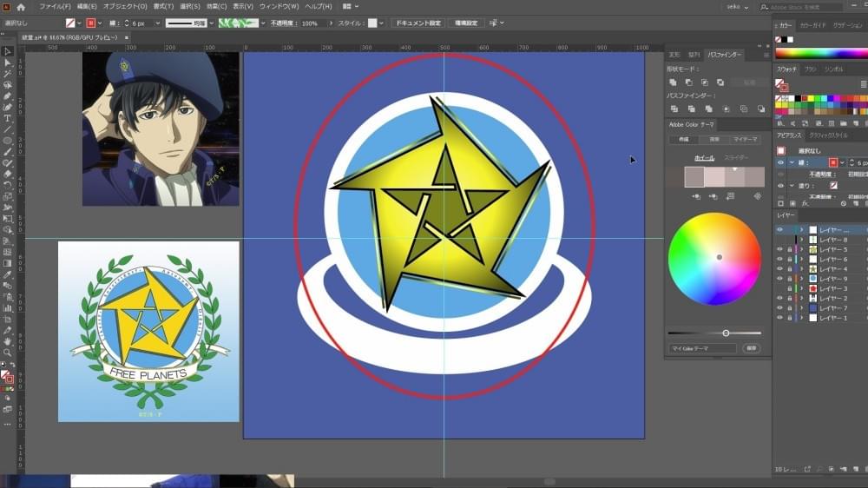Select the Paintbrush tool

7,152
